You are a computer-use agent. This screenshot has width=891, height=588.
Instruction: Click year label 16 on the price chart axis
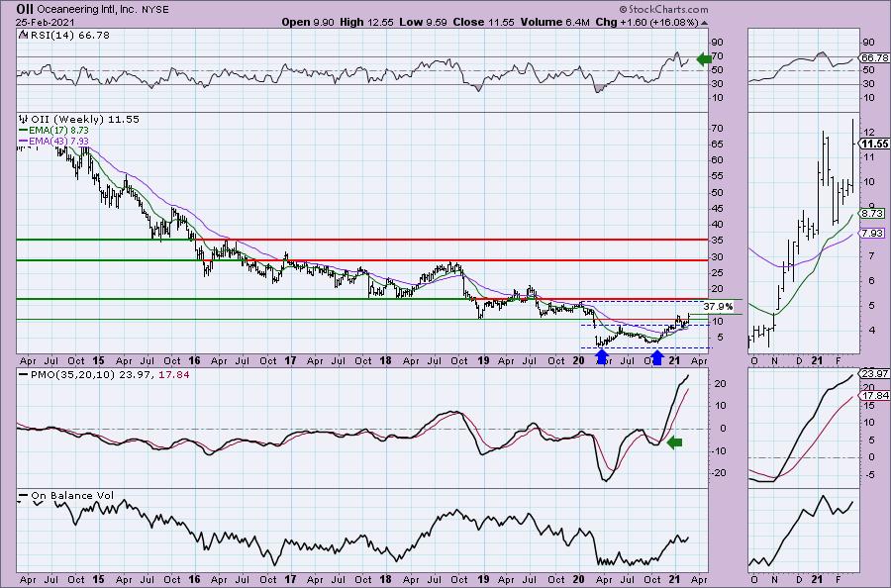pyautogui.click(x=194, y=360)
